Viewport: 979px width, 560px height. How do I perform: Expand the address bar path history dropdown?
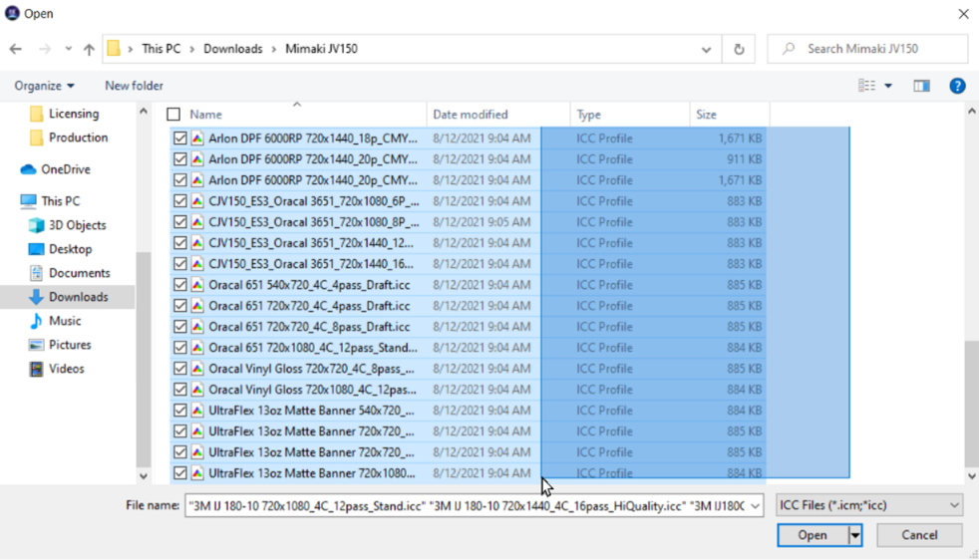click(706, 49)
